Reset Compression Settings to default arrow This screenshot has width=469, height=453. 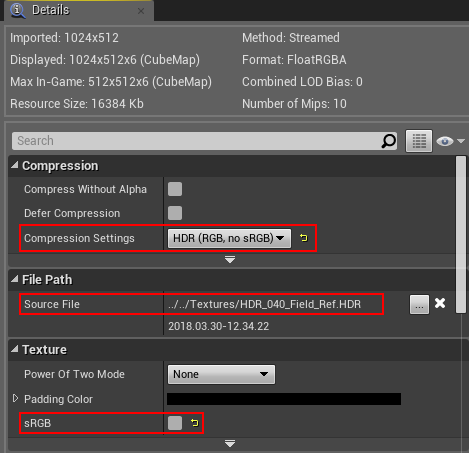303,238
